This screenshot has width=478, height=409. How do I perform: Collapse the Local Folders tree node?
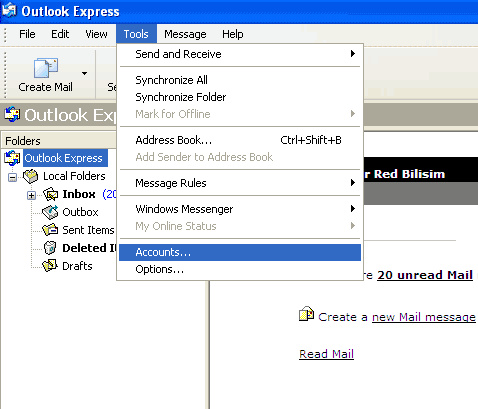[x=12, y=177]
